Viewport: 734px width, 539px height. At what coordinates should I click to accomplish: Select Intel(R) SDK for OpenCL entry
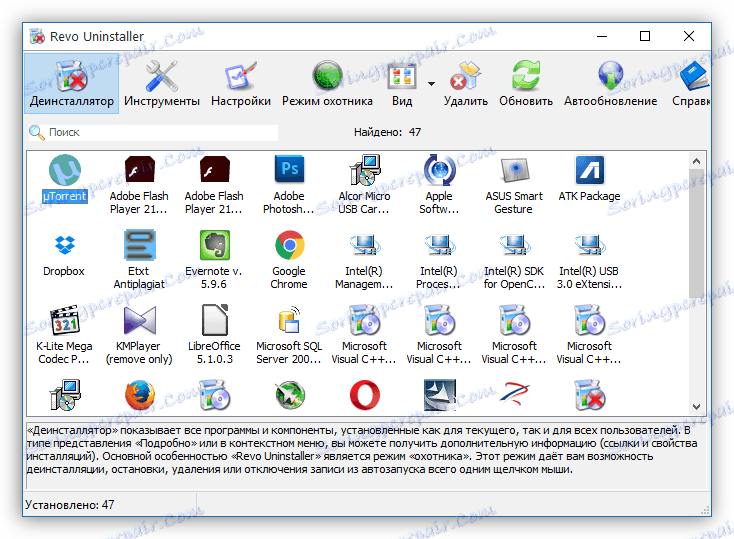point(514,259)
